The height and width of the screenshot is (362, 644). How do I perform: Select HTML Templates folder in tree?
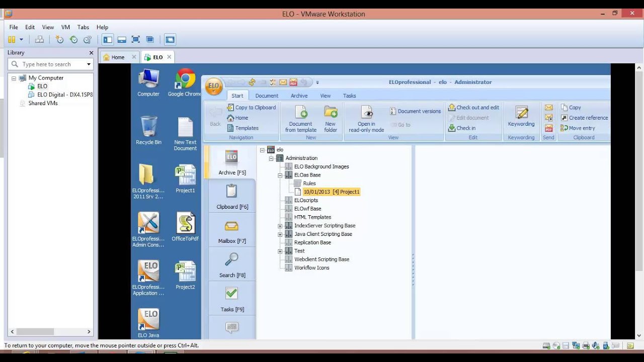[x=312, y=217]
